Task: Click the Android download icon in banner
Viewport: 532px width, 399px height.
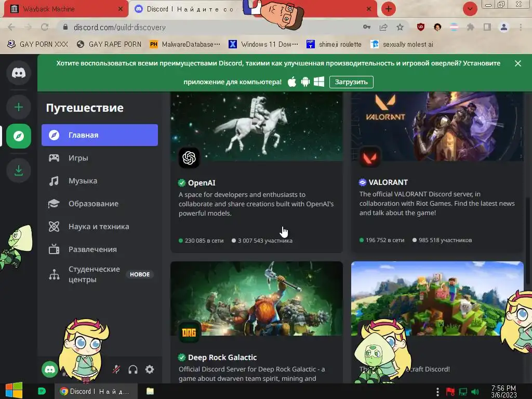Action: [305, 82]
